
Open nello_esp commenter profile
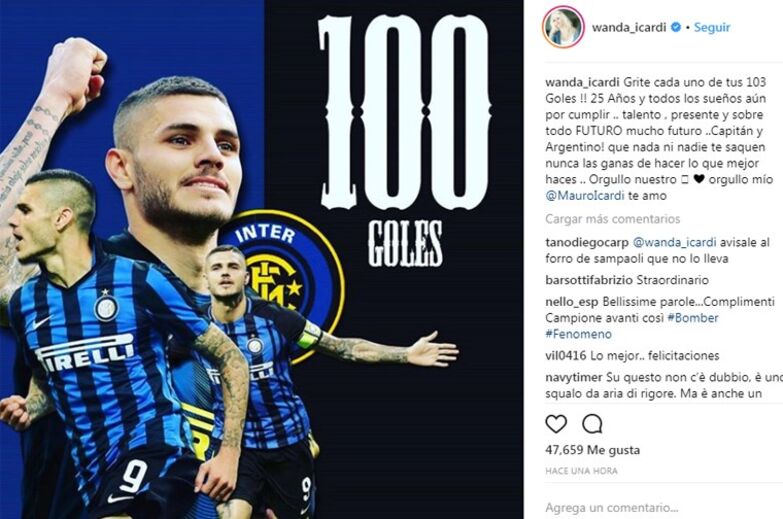click(x=571, y=302)
